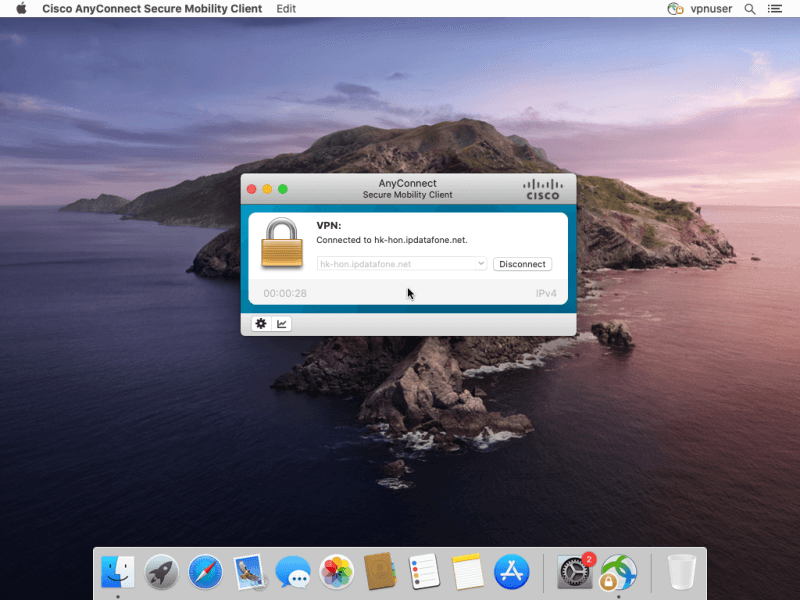Open App Store from the Dock
The width and height of the screenshot is (800, 600).
(x=511, y=572)
